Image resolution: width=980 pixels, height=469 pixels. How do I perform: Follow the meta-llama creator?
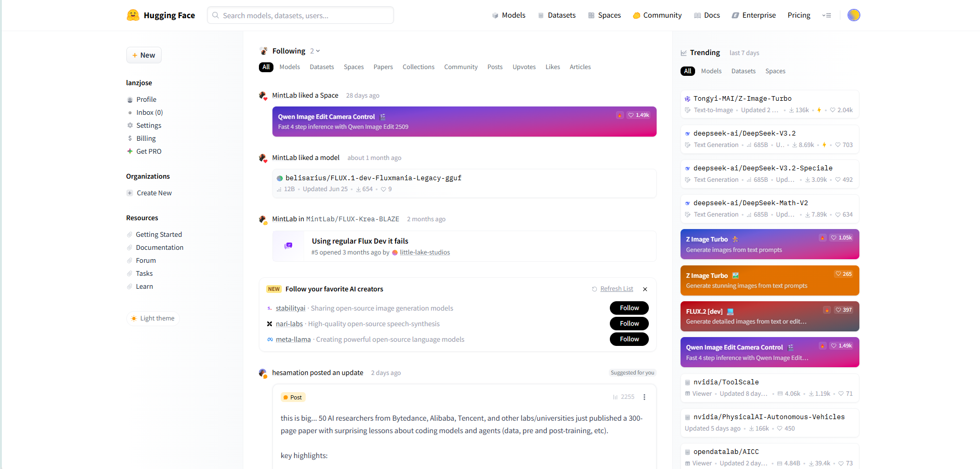(x=629, y=339)
